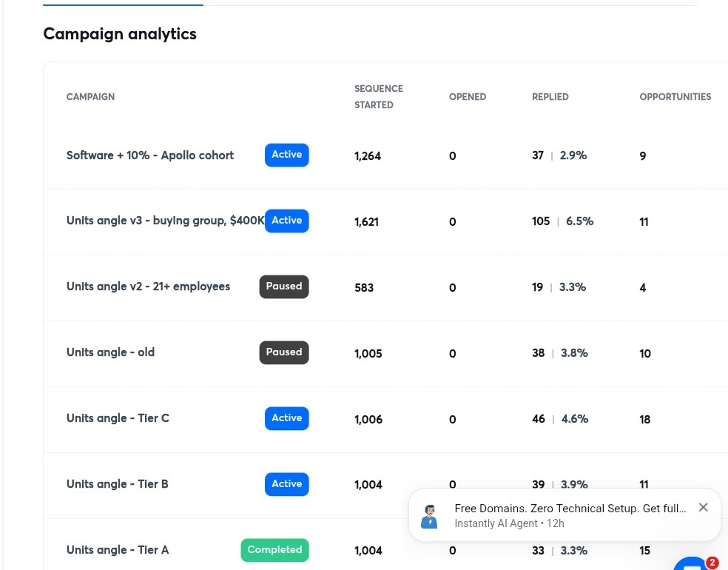Screen dimensions: 728x570
Task: Open Units angle v3 - buying group campaign
Action: coord(165,221)
